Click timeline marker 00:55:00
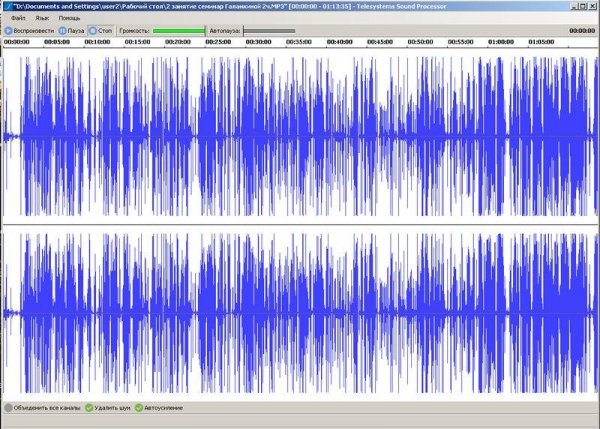The image size is (600, 429). (x=460, y=42)
